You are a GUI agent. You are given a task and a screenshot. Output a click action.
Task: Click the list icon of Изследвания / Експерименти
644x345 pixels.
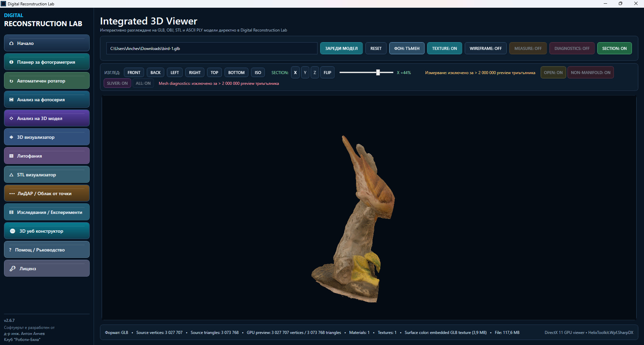[11, 212]
